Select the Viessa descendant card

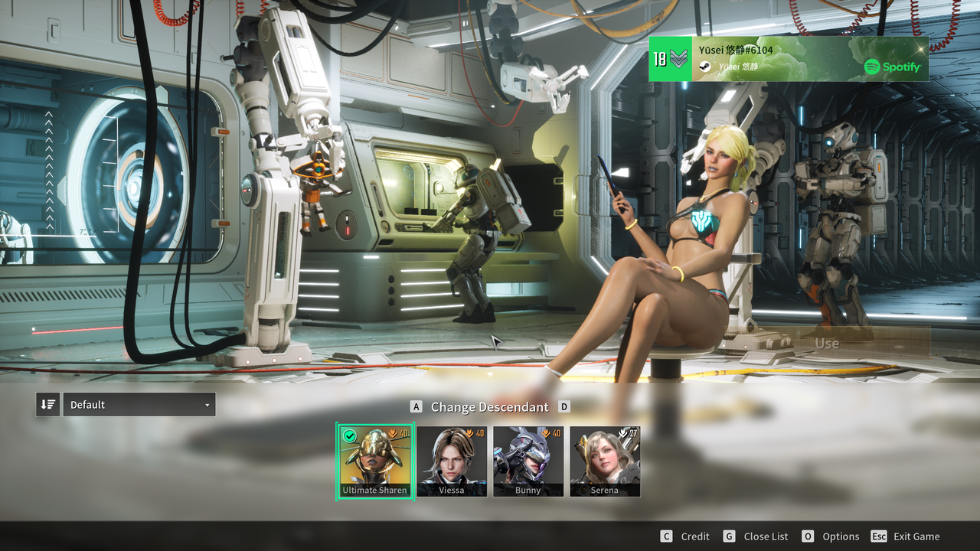point(452,461)
